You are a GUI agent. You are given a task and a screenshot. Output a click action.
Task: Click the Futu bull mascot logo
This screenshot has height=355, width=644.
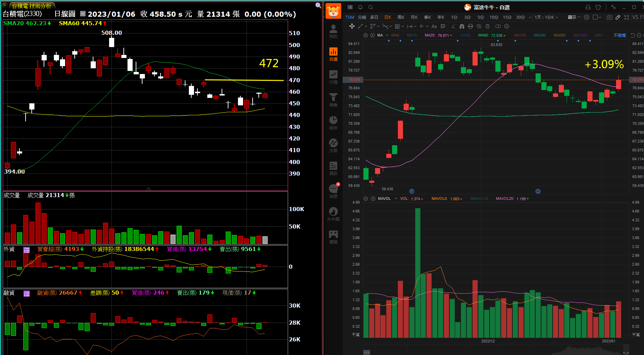tap(333, 11)
